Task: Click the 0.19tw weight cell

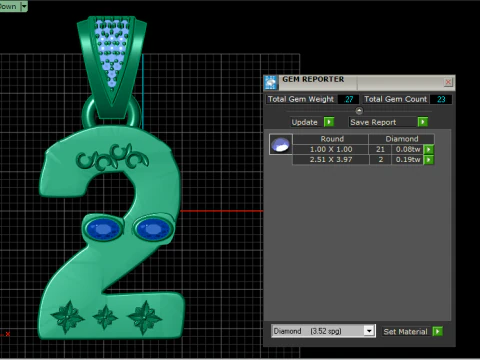Action: point(408,160)
